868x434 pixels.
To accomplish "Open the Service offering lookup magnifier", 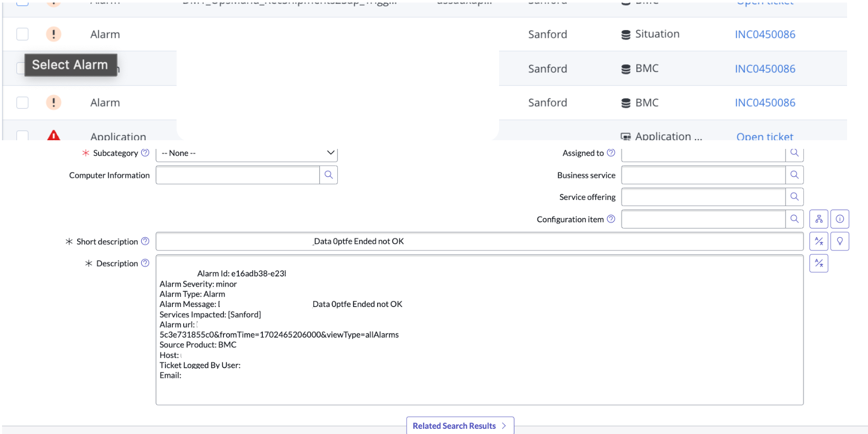I will pyautogui.click(x=795, y=197).
